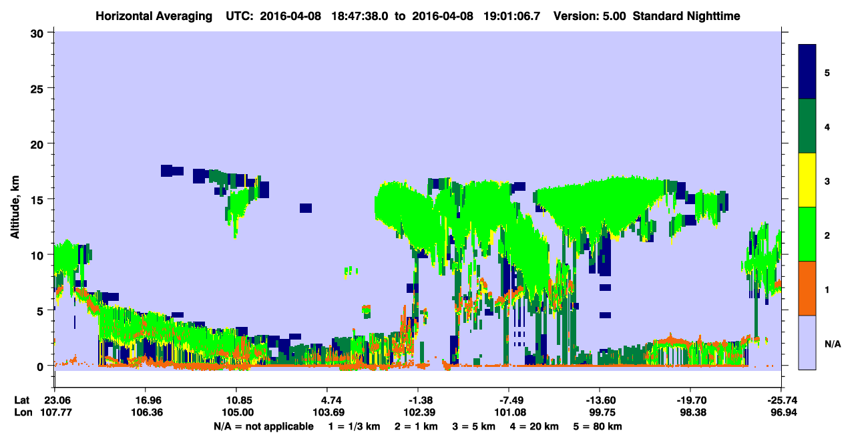Screen dimensions: 868x445
Task: Click the "1 = 1/3 km" legend entry
Action: pyautogui.click(x=355, y=426)
